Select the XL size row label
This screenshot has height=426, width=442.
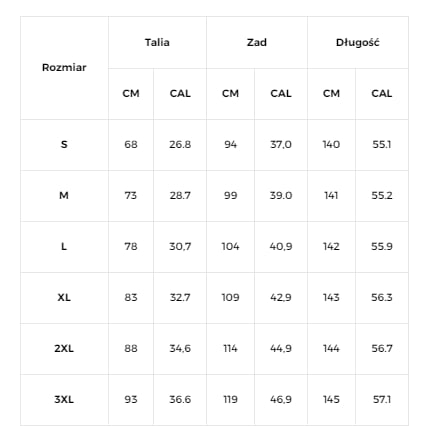tap(64, 297)
